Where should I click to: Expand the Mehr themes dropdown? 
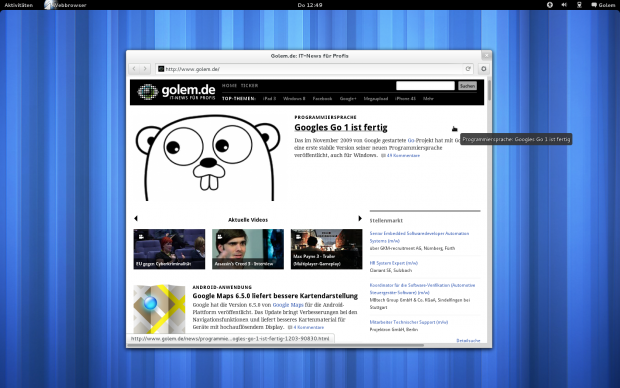[x=428, y=98]
